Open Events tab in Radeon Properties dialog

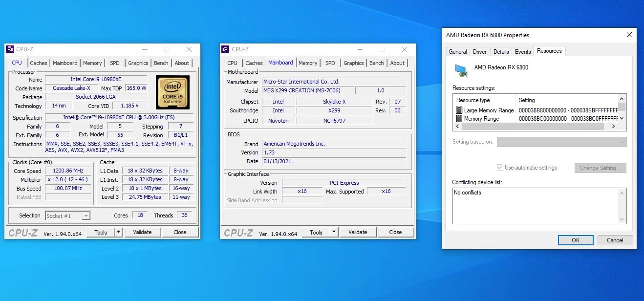click(523, 52)
